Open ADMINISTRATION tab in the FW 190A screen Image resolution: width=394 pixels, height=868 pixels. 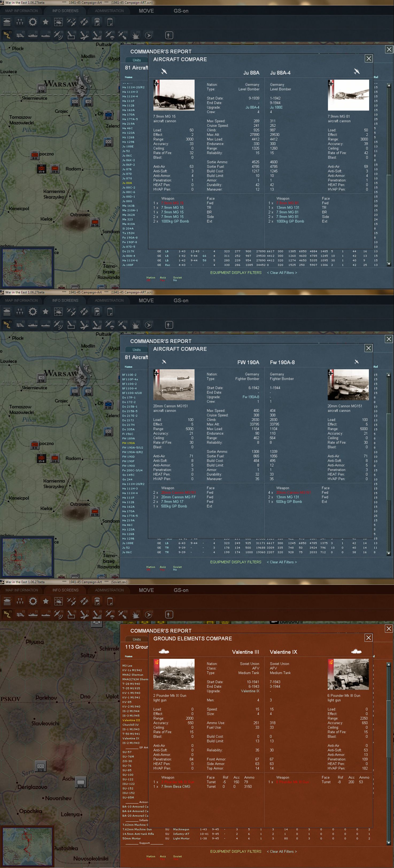[109, 301]
